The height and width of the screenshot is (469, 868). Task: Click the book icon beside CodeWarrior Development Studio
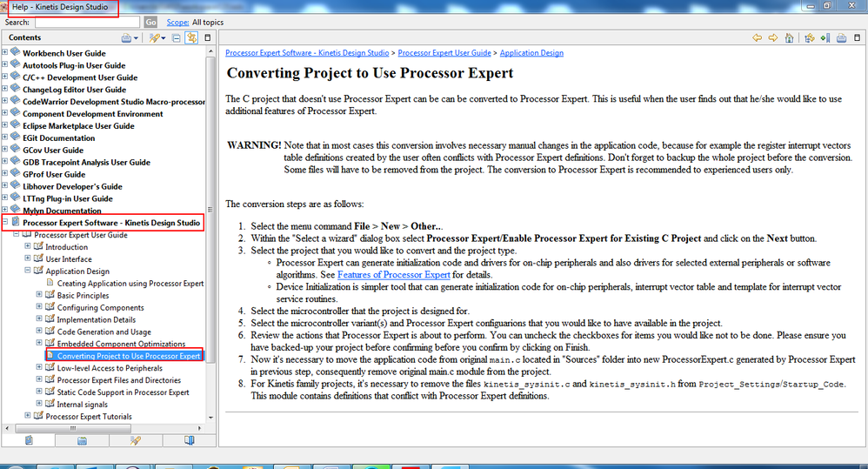coord(16,101)
